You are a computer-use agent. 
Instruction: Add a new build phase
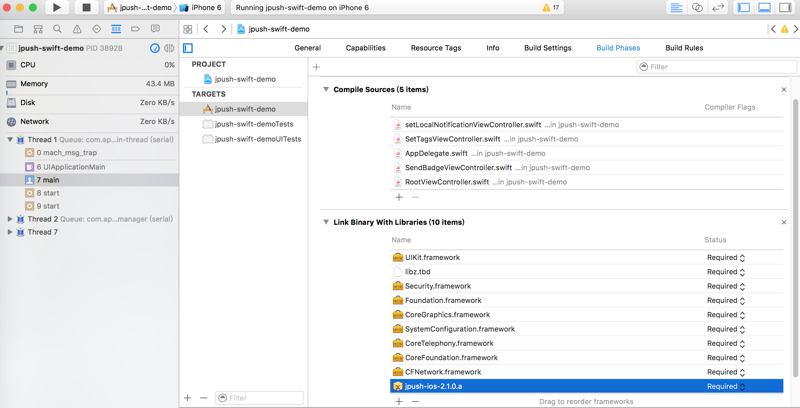point(316,67)
